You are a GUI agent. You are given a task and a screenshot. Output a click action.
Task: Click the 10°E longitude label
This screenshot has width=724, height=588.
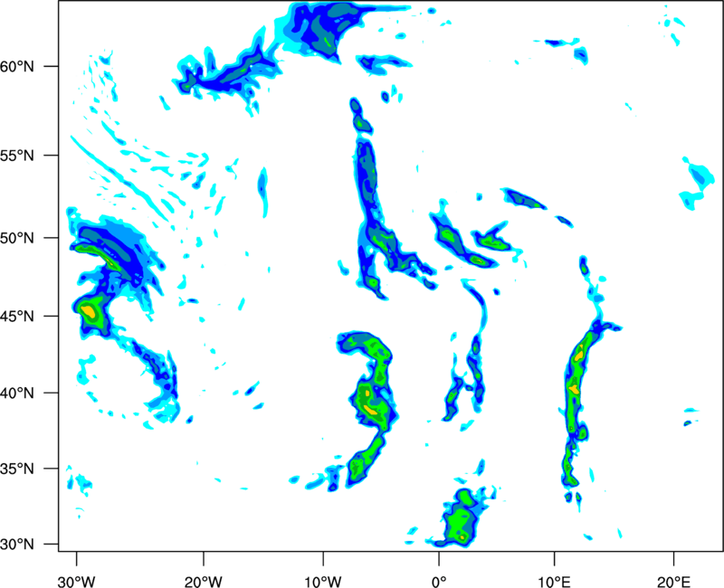click(554, 582)
